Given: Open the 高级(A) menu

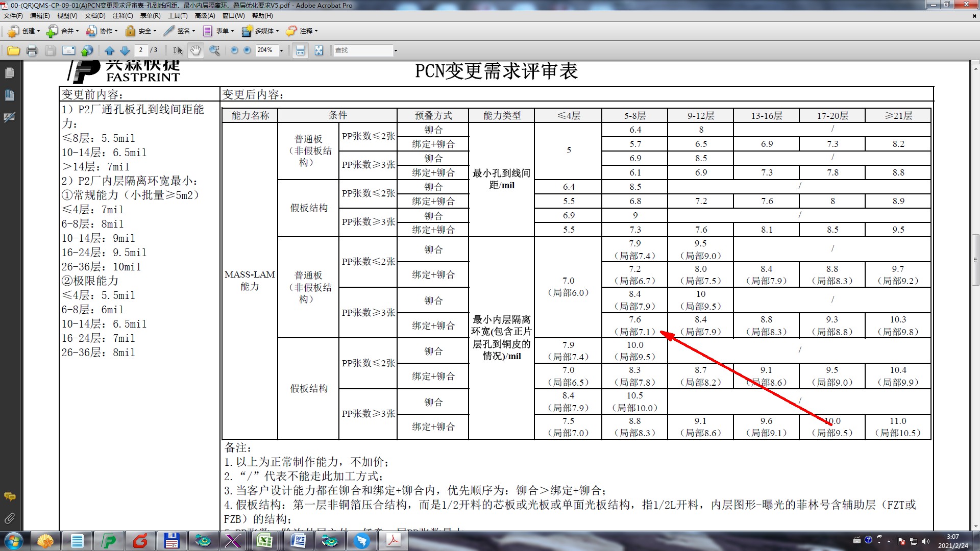Looking at the screenshot, I should (x=205, y=16).
